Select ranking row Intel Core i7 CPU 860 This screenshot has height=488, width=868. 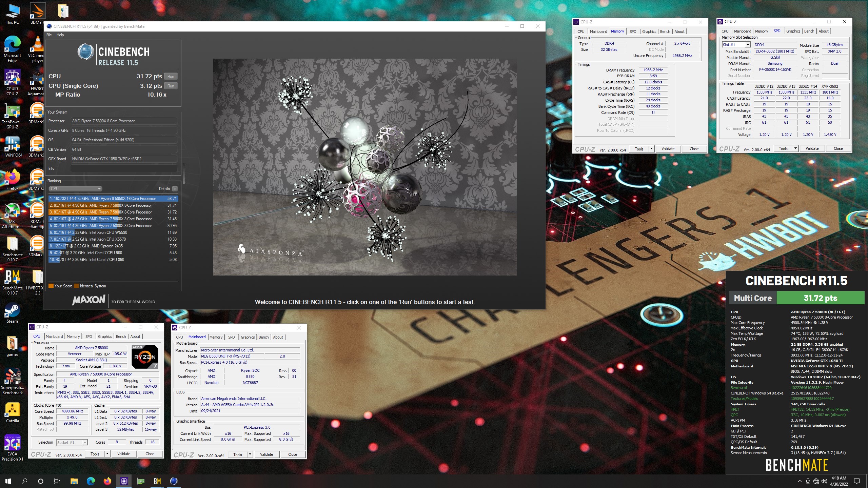click(113, 260)
